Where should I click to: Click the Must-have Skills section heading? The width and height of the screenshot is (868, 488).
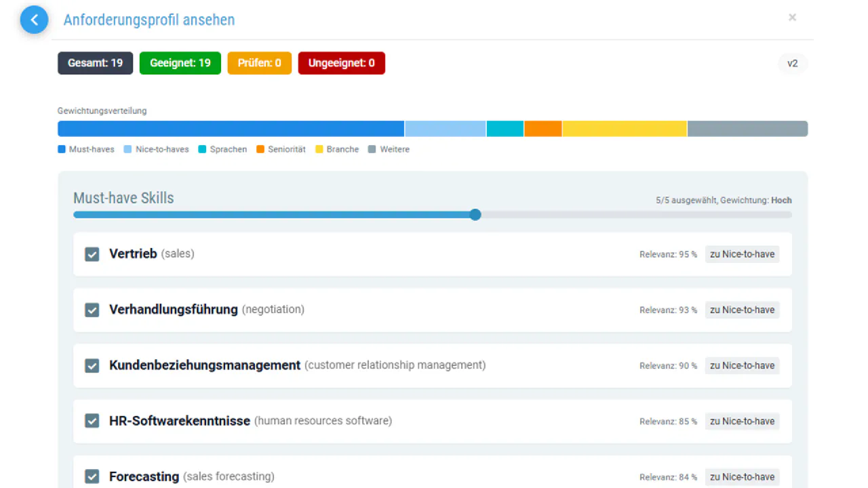123,198
